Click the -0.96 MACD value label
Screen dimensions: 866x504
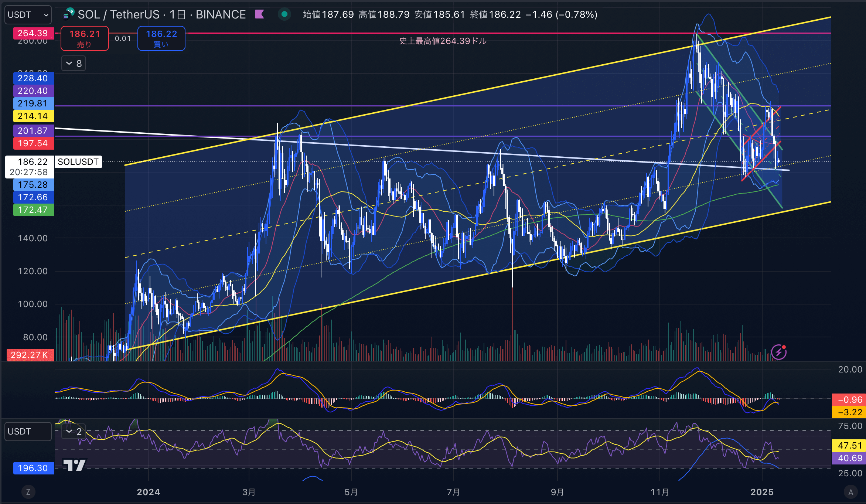coord(849,400)
